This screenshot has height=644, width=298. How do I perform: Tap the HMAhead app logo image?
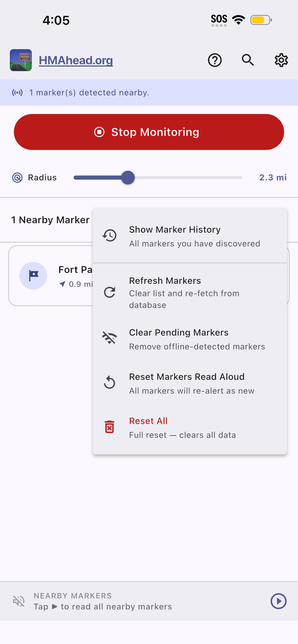21,60
